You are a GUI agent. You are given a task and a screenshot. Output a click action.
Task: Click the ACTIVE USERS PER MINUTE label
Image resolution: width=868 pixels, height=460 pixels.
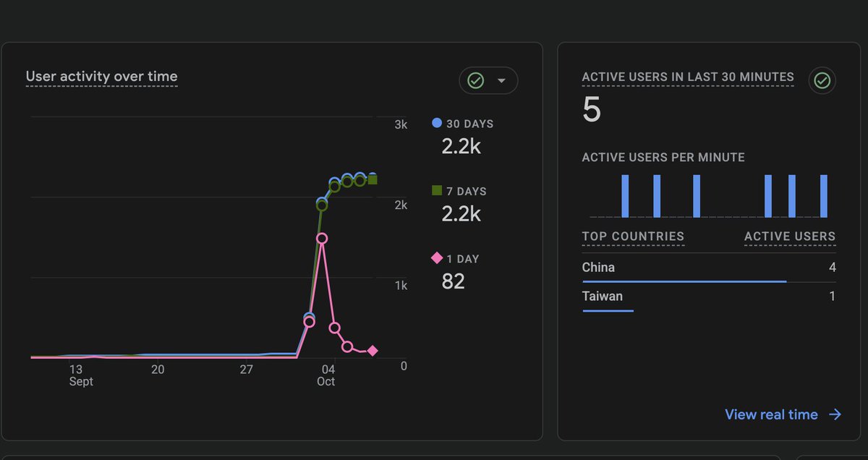[x=663, y=157]
